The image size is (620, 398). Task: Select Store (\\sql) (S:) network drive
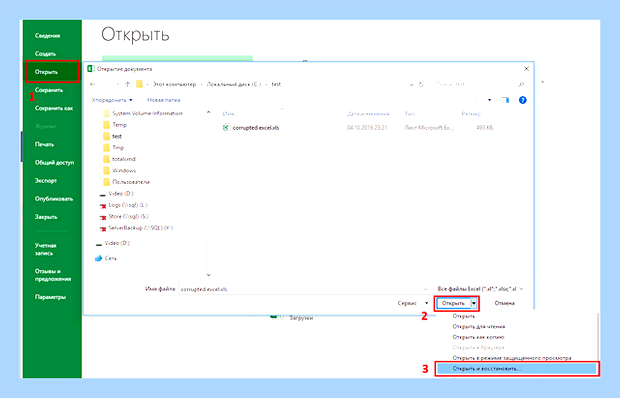[x=124, y=217]
